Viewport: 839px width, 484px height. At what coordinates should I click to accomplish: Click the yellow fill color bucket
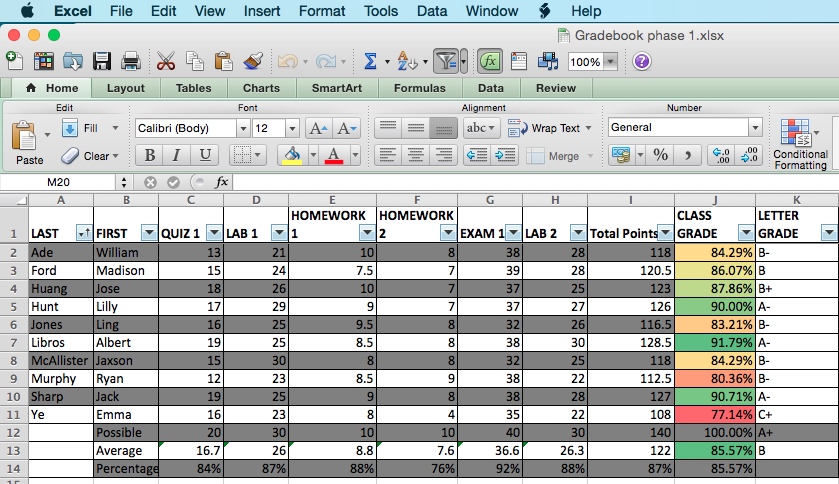click(x=292, y=155)
